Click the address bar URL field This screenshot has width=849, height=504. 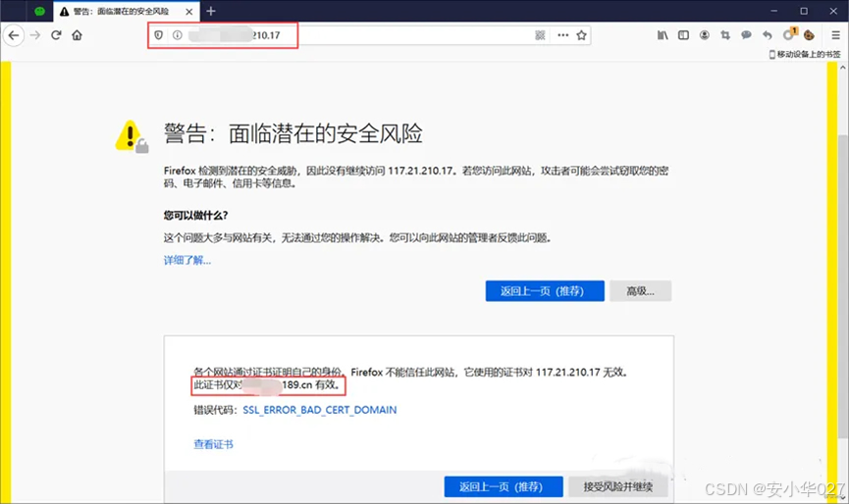[x=370, y=35]
